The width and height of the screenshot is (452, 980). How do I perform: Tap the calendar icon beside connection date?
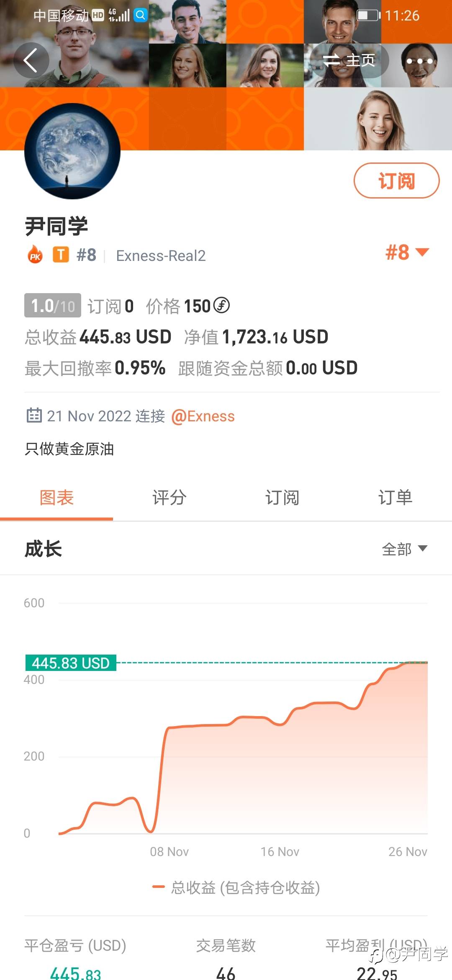[34, 415]
